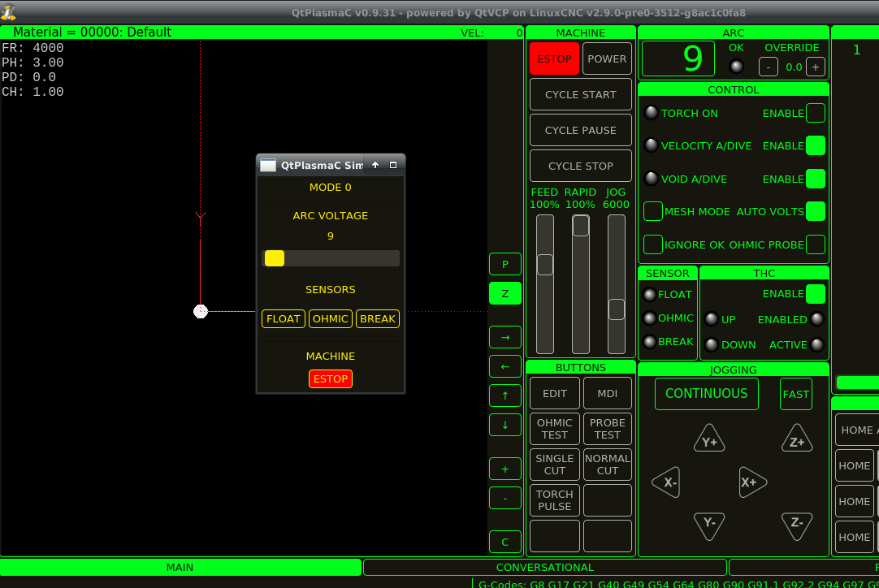Click the white torch position cone in the preview

coord(200,311)
